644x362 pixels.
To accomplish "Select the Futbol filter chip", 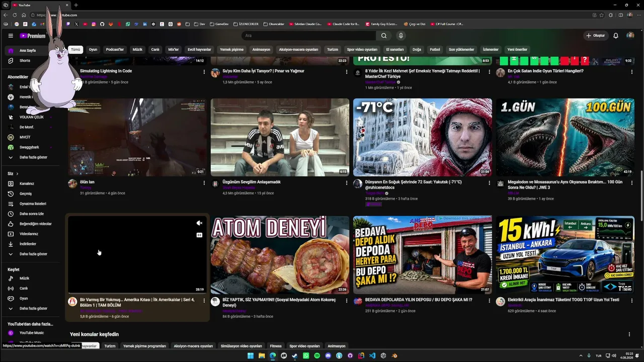I will click(435, 50).
